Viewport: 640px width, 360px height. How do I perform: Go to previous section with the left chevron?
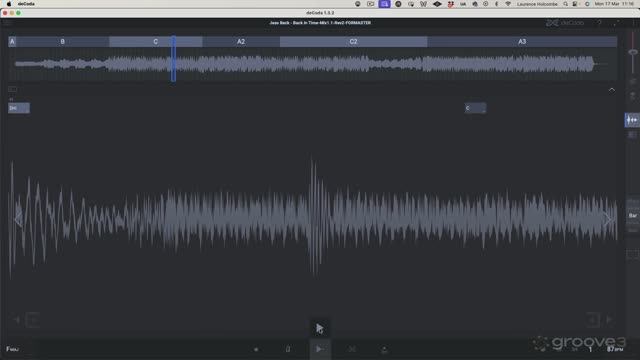click(18, 220)
